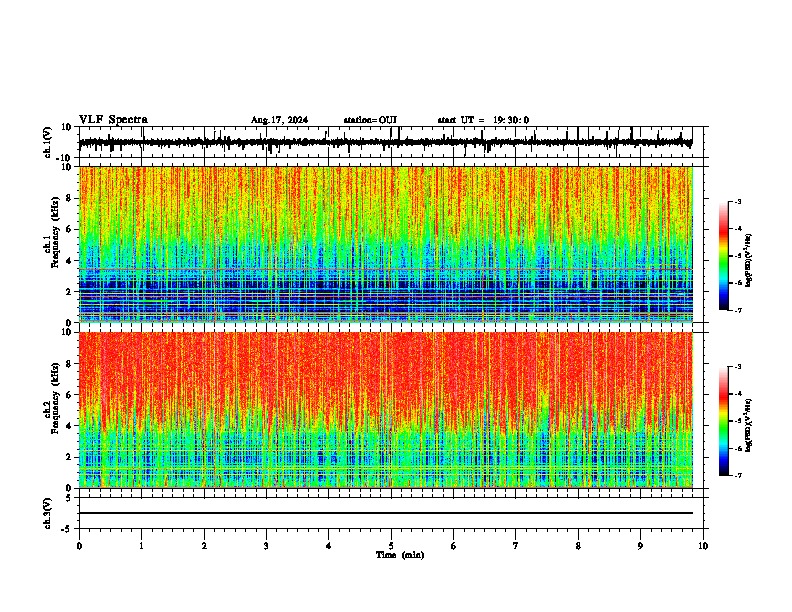This screenshot has height=612, width=792.
Task: Click the ch.1 "Frequency (kHz)" axis label
Action: coord(55,232)
